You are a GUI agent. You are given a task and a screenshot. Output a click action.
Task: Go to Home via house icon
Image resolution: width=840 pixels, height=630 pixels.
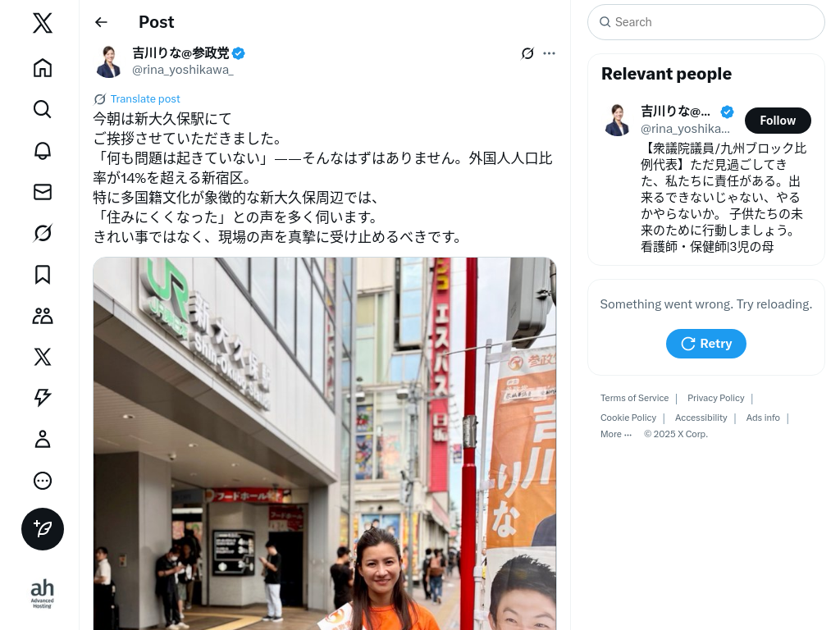pos(43,68)
